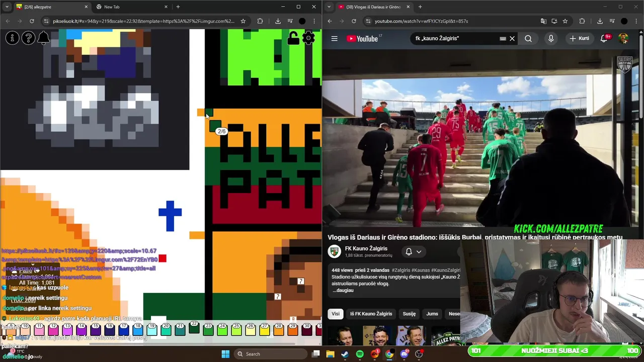Viewport: 644px width, 362px height.
Task: Open the Windows Start menu
Action: coord(225,354)
